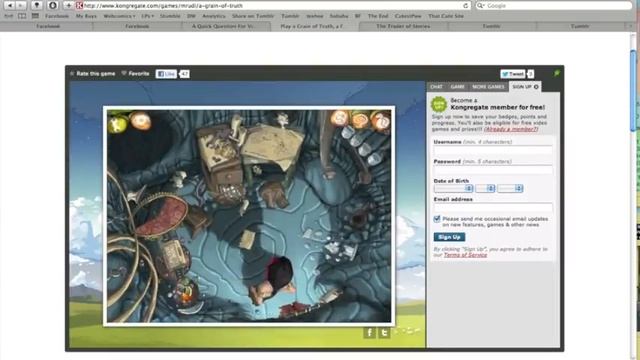Click the page vertical scrollbar thumb

(633, 90)
